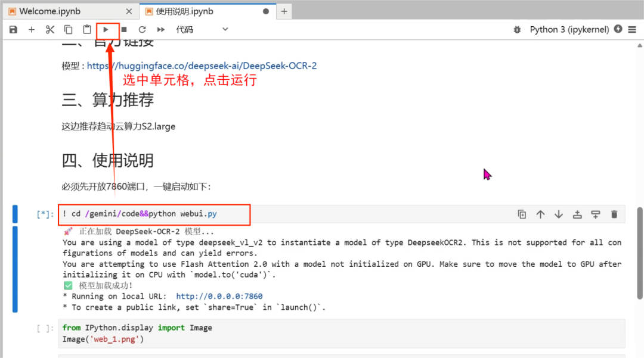Paste the cell from the clipboard icon
644x358 pixels.
(x=86, y=30)
